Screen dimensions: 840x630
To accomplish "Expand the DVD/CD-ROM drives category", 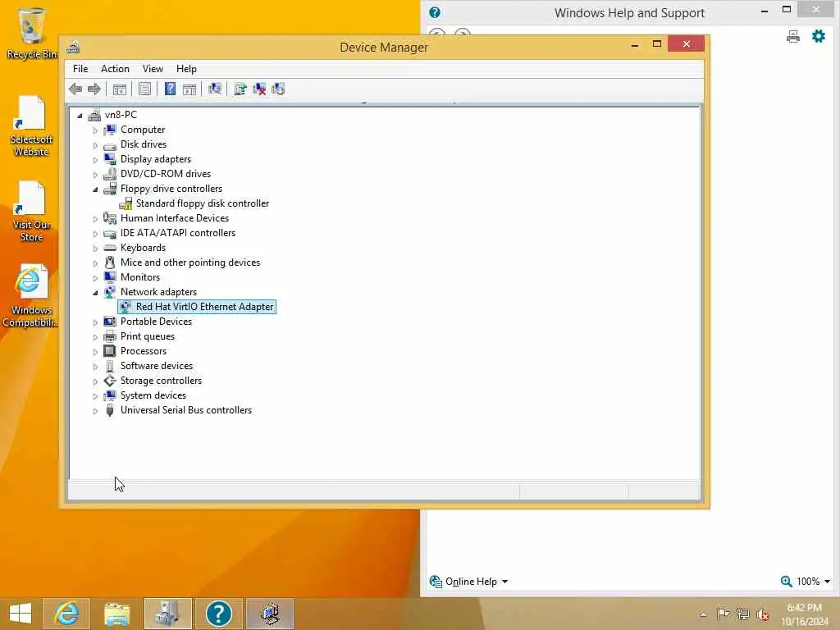I will click(95, 175).
